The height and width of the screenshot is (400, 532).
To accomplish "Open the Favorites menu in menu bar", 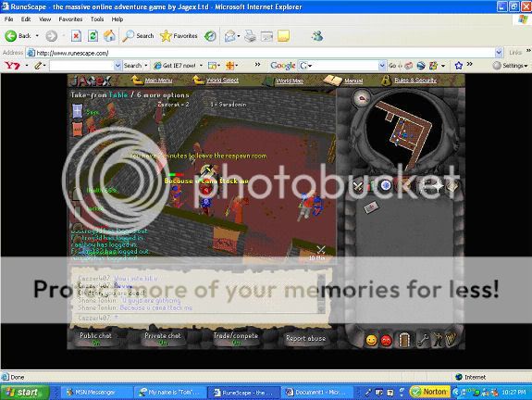I will [x=70, y=19].
